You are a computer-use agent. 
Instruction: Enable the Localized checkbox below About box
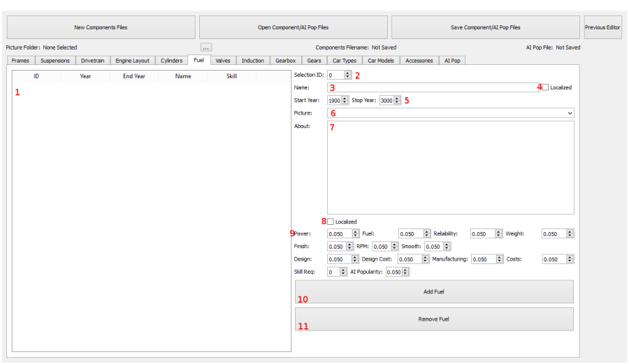click(x=331, y=221)
